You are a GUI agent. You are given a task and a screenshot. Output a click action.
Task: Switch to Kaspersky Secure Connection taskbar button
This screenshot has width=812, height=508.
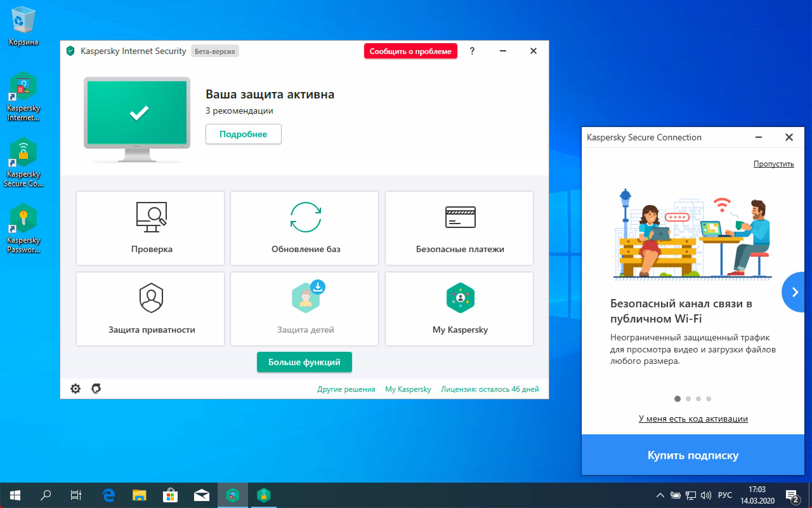pyautogui.click(x=264, y=495)
